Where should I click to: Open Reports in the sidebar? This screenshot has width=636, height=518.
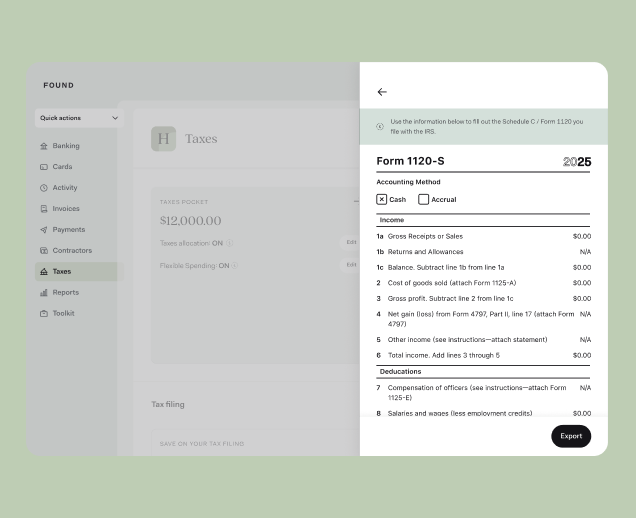[79, 292]
